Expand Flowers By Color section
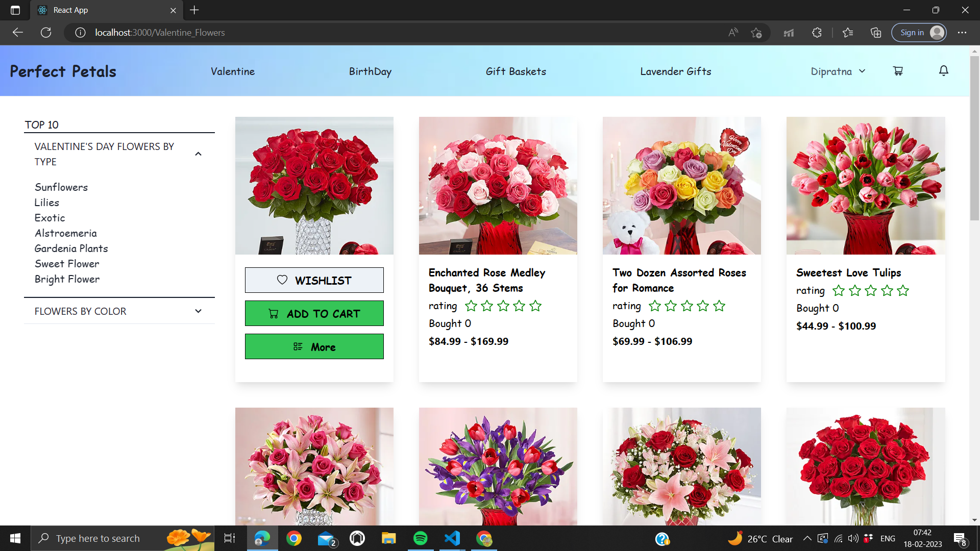The height and width of the screenshot is (551, 980). point(198,311)
